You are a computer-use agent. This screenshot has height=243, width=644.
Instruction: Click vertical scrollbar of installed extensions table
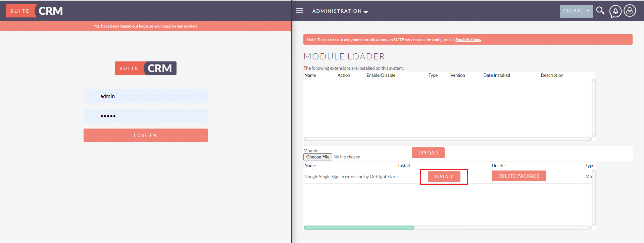(x=593, y=108)
